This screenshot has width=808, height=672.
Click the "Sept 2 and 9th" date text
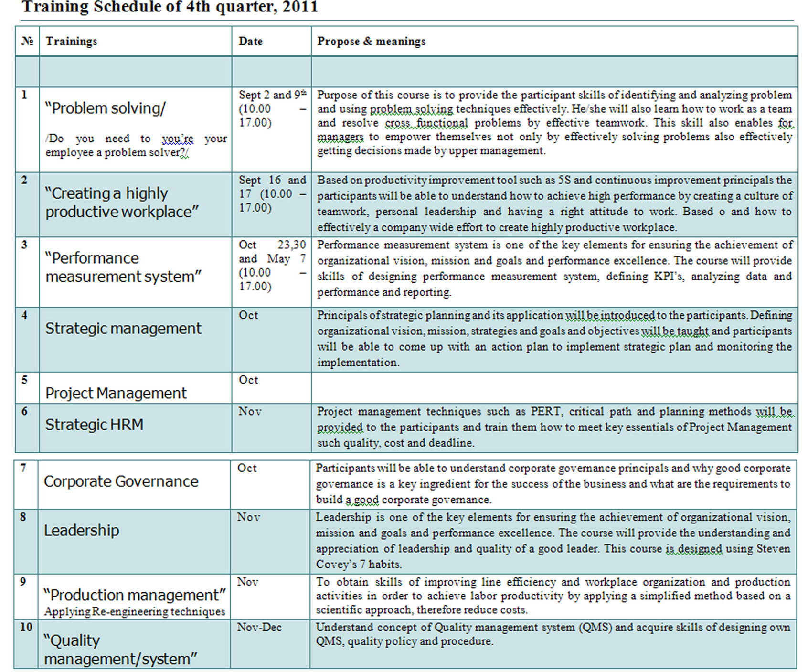(272, 95)
